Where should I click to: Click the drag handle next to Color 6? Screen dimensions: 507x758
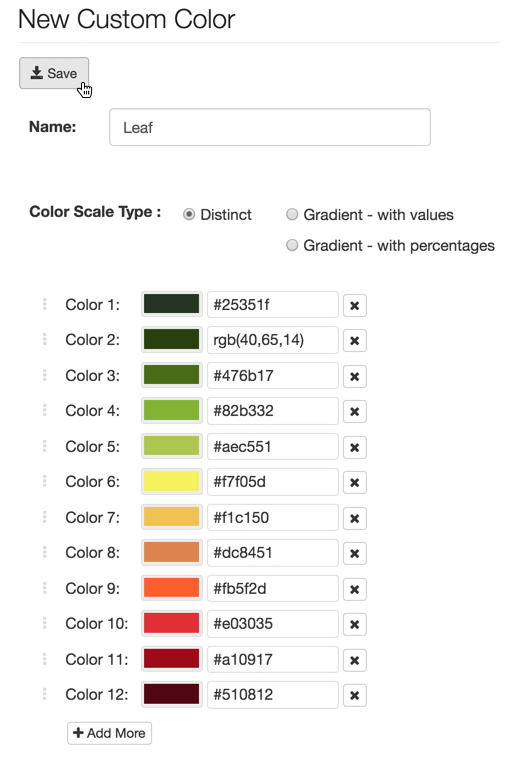pos(44,481)
